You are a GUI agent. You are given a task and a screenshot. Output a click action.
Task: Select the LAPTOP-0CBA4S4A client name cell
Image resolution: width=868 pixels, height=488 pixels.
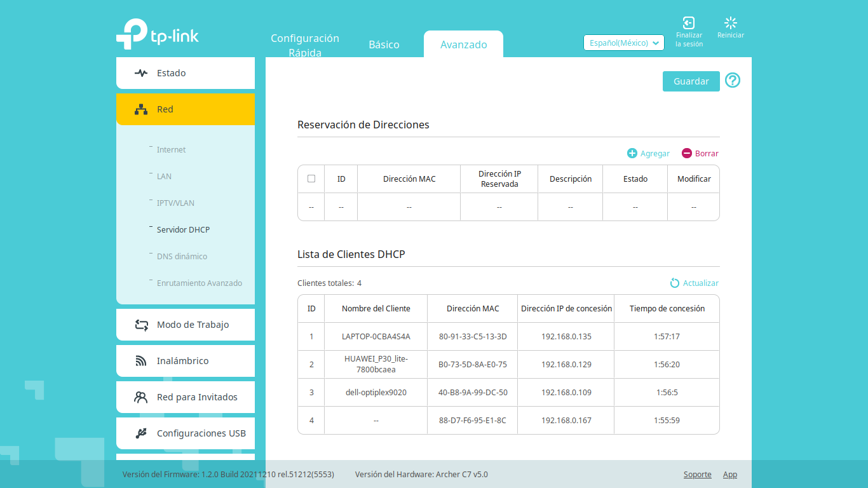pyautogui.click(x=376, y=336)
